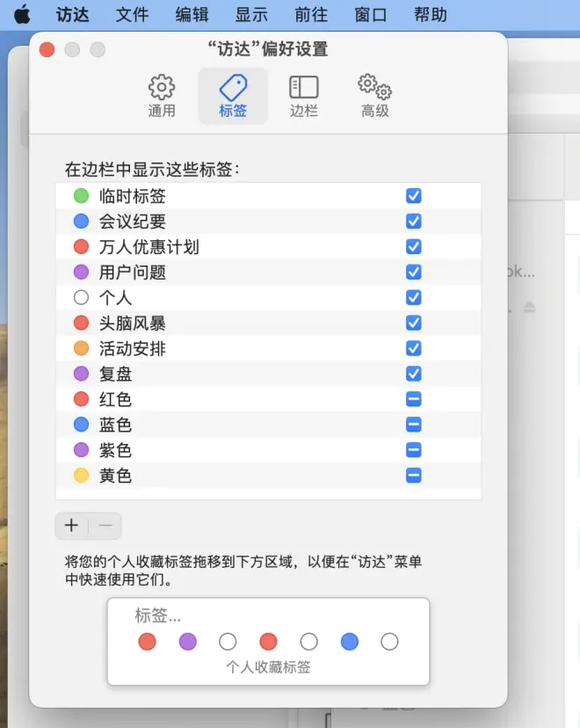
Task: Click the purple dot in 个人收藏标签 area
Action: pyautogui.click(x=187, y=642)
